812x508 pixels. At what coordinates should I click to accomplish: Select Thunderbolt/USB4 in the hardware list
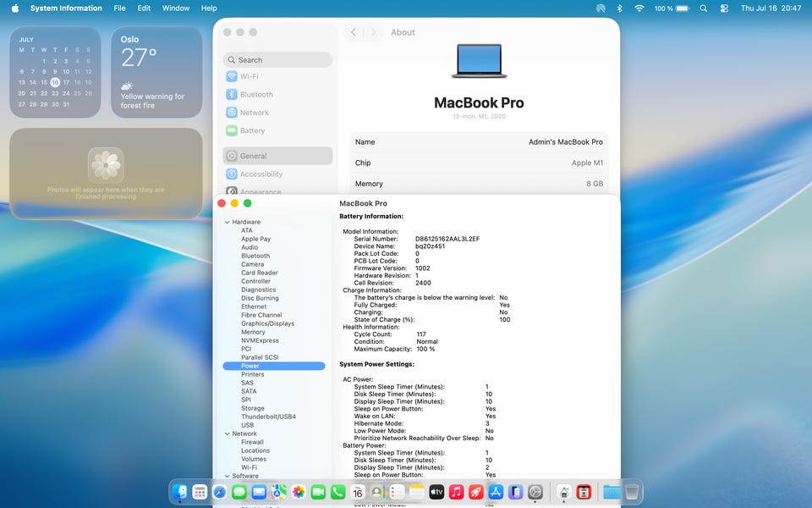(268, 417)
